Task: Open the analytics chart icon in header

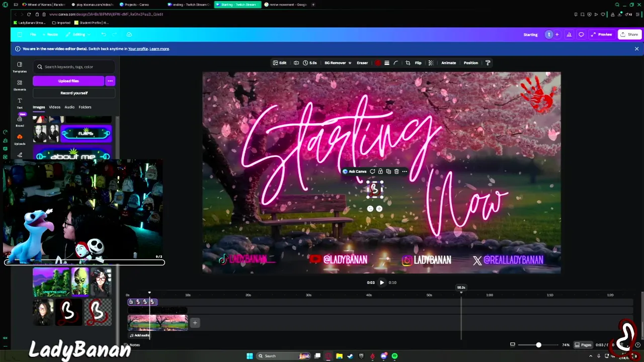Action: click(569, 35)
